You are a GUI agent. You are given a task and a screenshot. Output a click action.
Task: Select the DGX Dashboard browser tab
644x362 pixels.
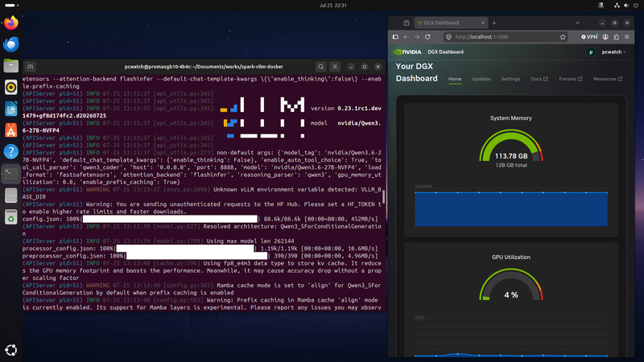click(450, 23)
